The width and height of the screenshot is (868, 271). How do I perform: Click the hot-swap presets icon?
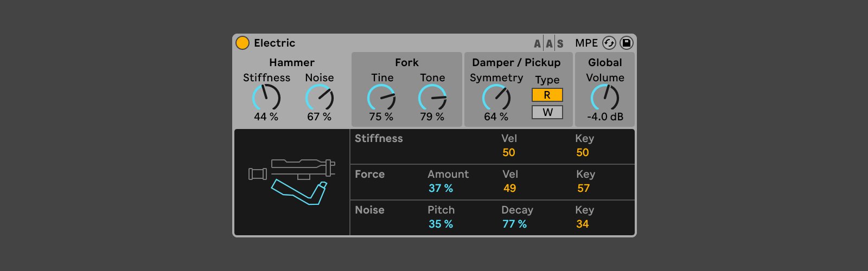click(x=609, y=43)
